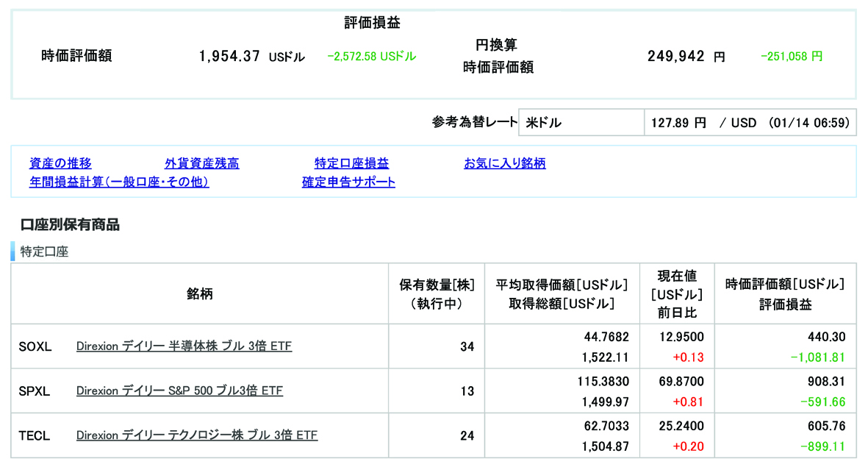The width and height of the screenshot is (868, 467).
Task: Click TECL current price 25.2400
Action: (x=681, y=426)
